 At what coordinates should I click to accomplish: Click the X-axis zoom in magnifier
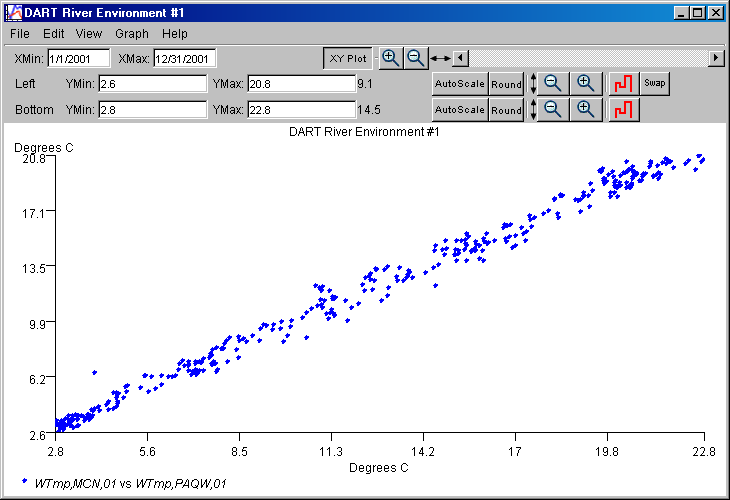[391, 58]
